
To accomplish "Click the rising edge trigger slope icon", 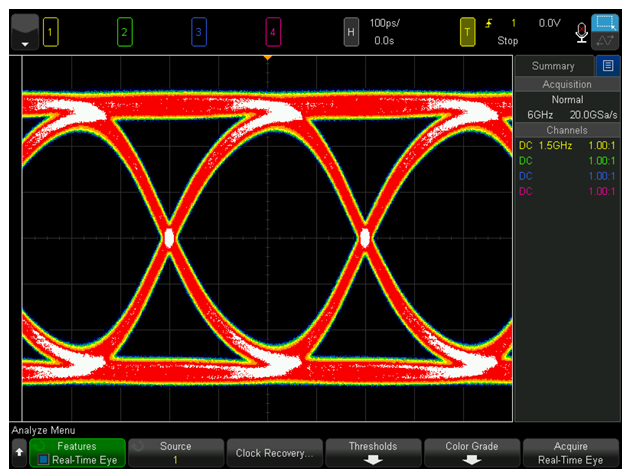I will point(489,24).
